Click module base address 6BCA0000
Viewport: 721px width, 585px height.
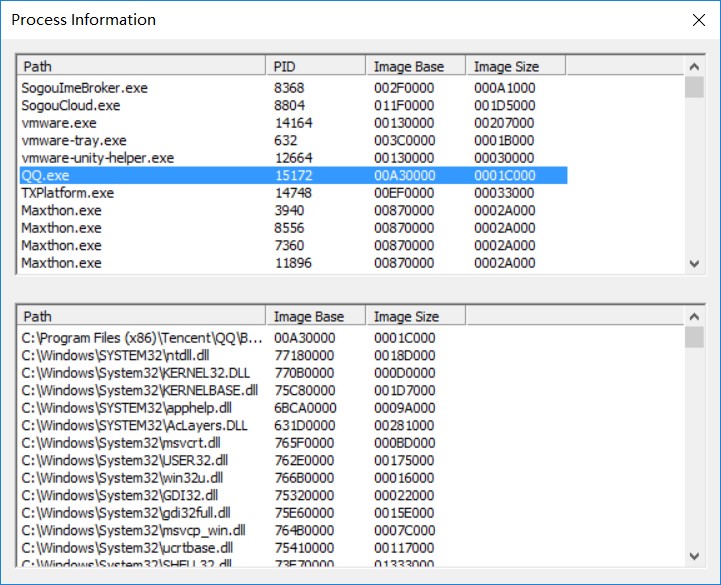coord(305,408)
